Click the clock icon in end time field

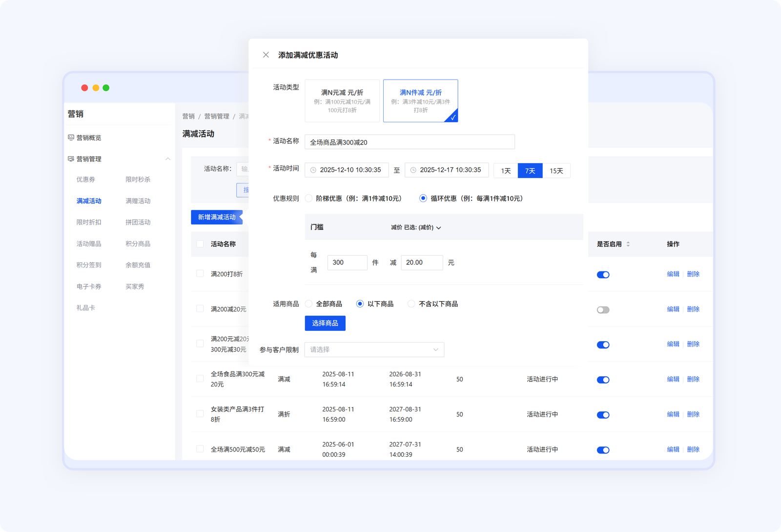[x=413, y=170]
